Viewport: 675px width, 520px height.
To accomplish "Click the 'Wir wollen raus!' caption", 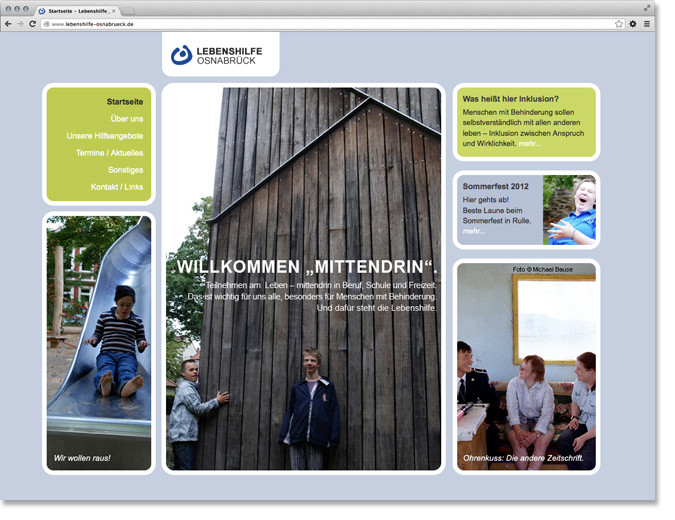I will (82, 458).
